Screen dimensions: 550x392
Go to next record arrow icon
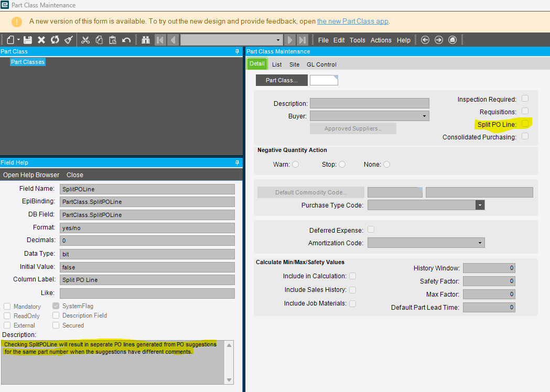click(x=290, y=40)
